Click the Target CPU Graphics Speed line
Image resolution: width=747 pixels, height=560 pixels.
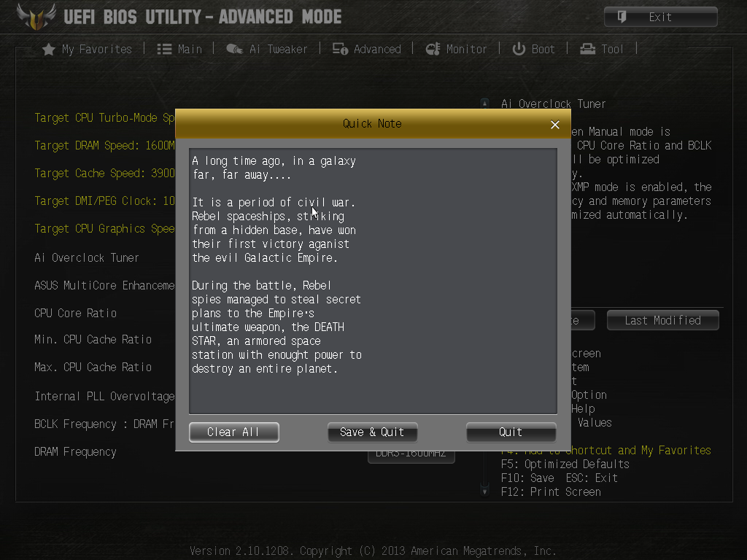pos(104,228)
